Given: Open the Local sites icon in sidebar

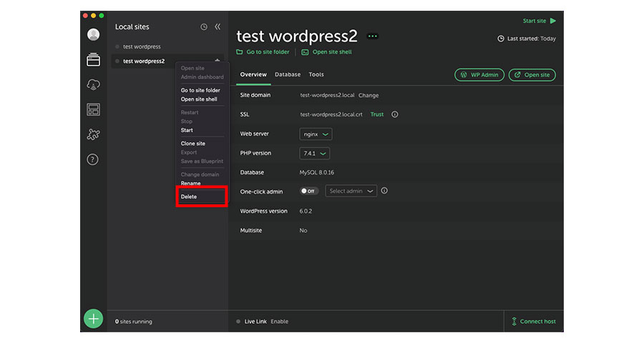Looking at the screenshot, I should pyautogui.click(x=93, y=60).
